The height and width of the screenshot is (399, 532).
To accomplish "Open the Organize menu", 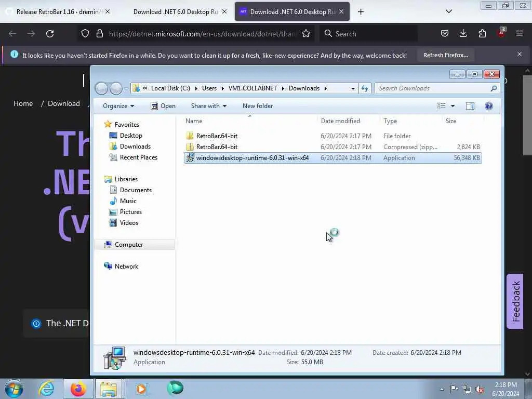I will 118,106.
